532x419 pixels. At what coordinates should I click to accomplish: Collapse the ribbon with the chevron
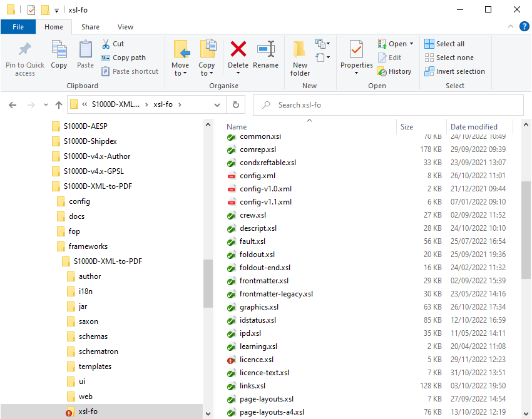[510, 26]
